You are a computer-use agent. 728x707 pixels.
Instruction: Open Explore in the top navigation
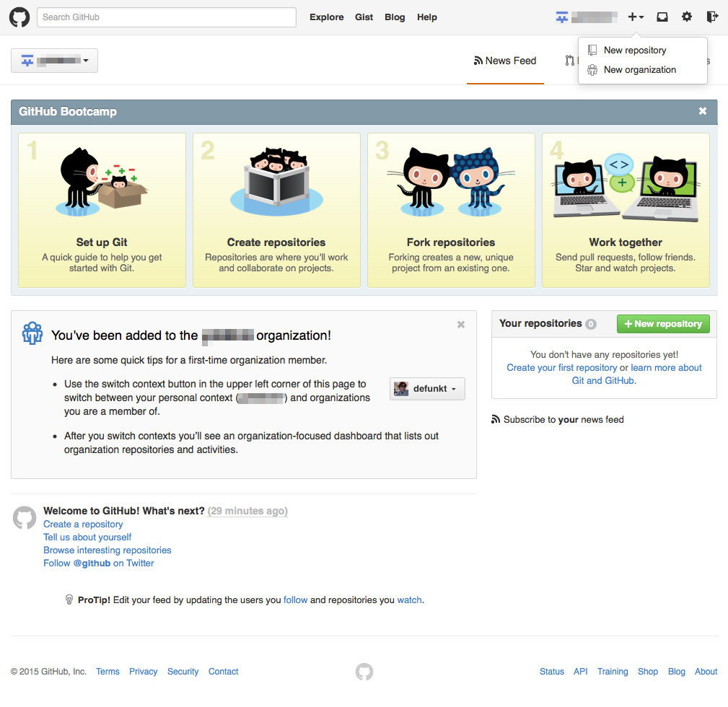(327, 17)
